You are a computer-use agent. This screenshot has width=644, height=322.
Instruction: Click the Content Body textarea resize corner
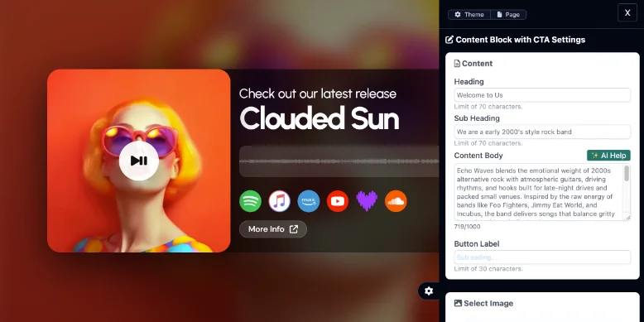628,218
